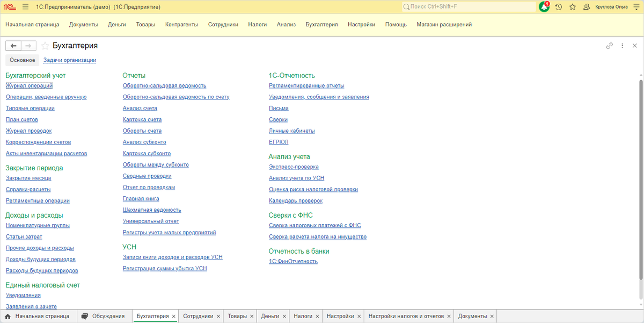Open ЕГРЮЛ link
The height and width of the screenshot is (323, 644).
click(279, 142)
